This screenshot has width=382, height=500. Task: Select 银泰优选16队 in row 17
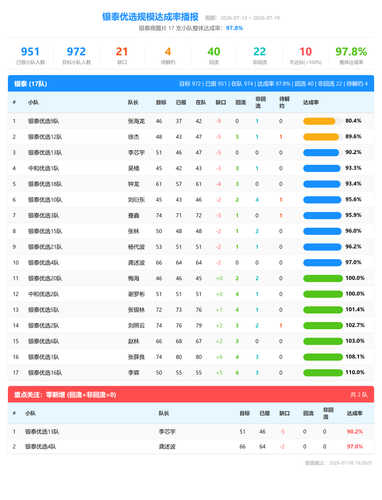pyautogui.click(x=45, y=373)
